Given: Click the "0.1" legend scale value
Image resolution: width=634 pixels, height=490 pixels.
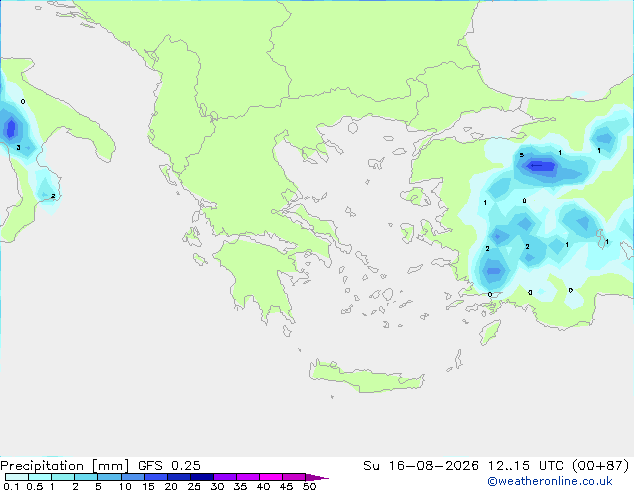Looking at the screenshot, I should 11,486.
